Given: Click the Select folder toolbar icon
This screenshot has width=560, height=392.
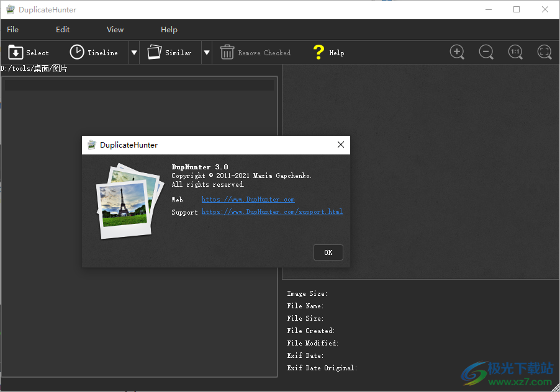Looking at the screenshot, I should (x=16, y=53).
